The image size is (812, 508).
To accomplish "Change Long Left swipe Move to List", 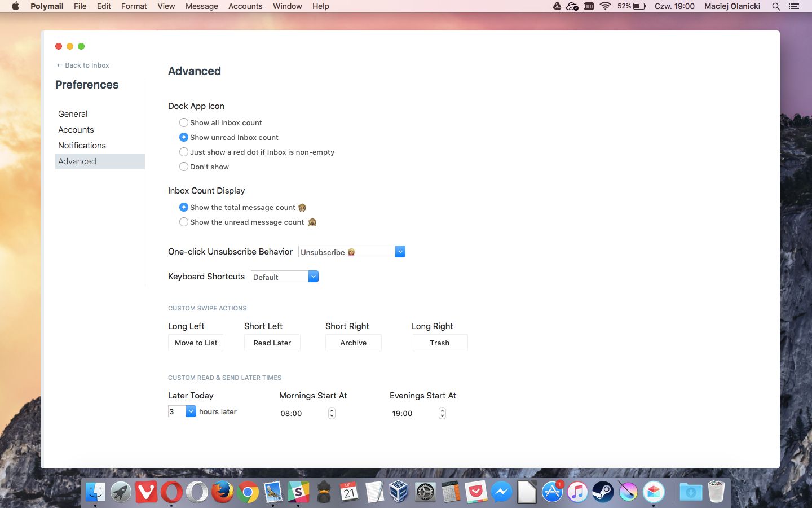I will [196, 343].
